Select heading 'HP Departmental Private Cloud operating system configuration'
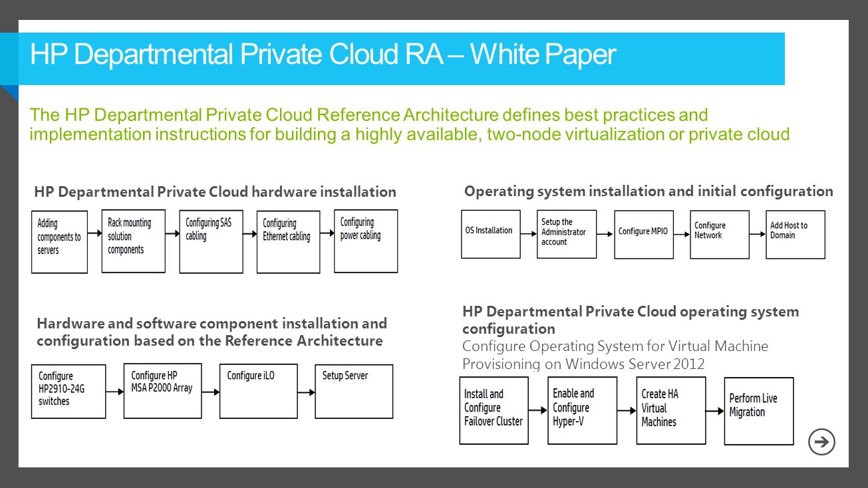 point(631,320)
